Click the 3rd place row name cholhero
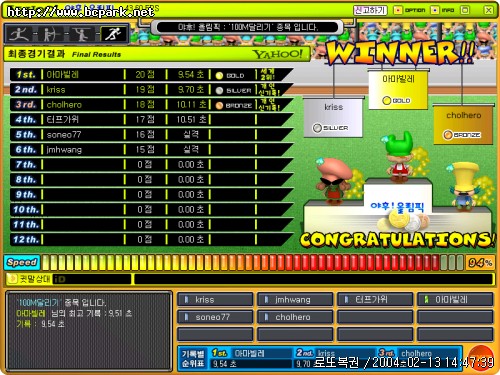Screen dimensions: 500x375 [64, 105]
